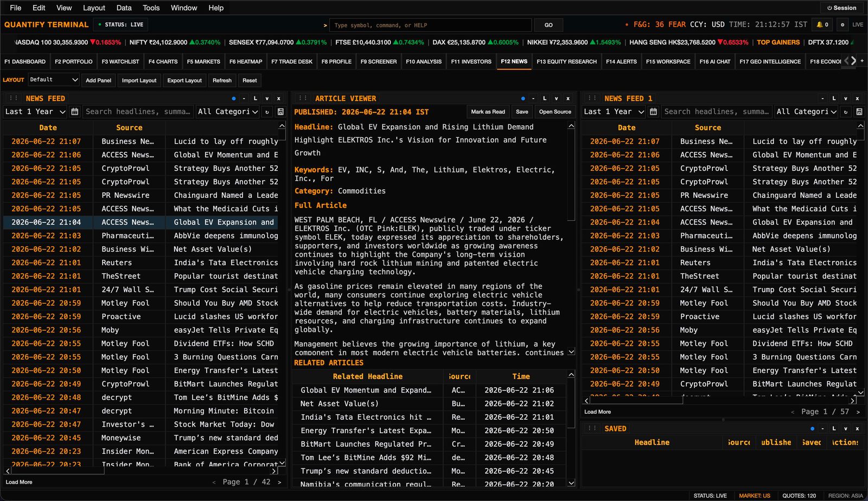Click the plus icon to add a function tab
Viewport: 868px width, 501px height.
coord(863,61)
